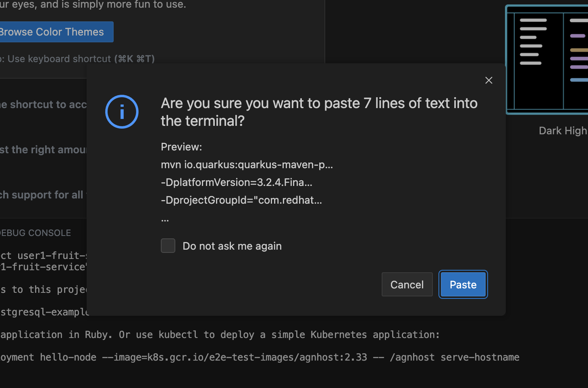Viewport: 588px width, 388px height.
Task: Click the Dark High Contrast theme label
Action: [x=563, y=131]
